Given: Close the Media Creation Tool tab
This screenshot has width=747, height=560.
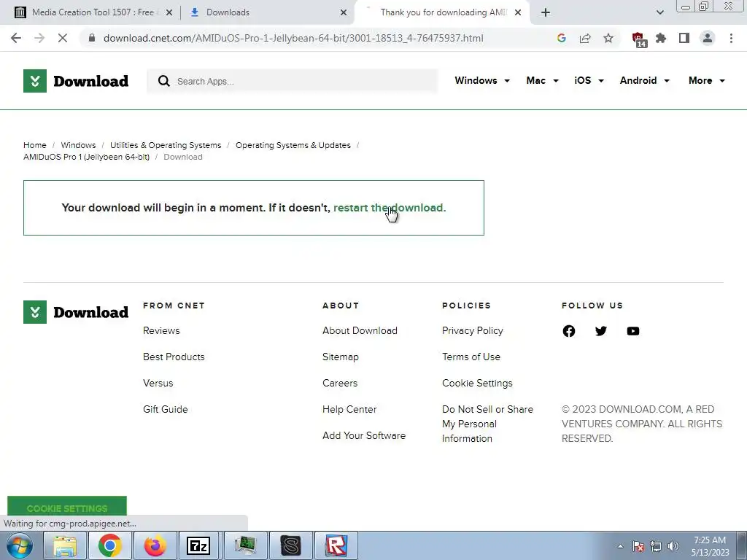Looking at the screenshot, I should pyautogui.click(x=169, y=13).
